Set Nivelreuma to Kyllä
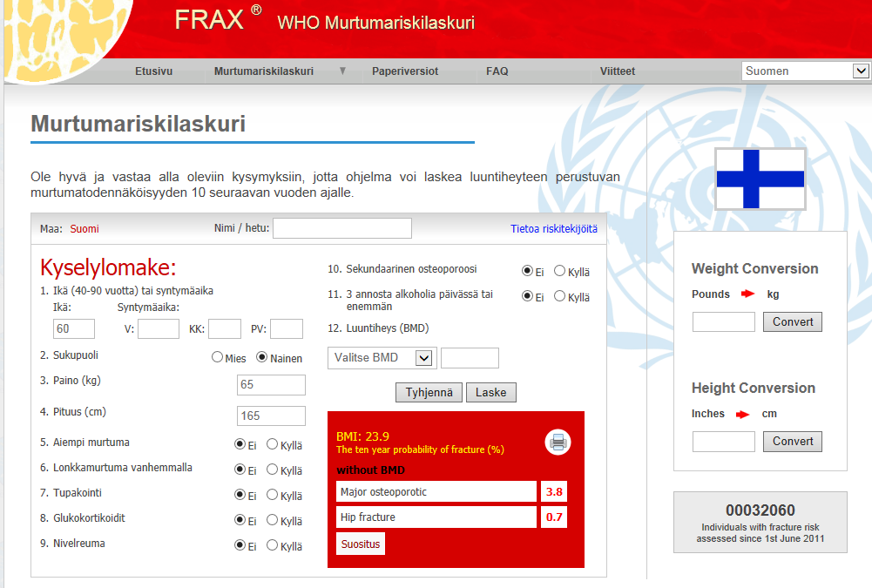This screenshot has height=588, width=872. click(x=272, y=545)
